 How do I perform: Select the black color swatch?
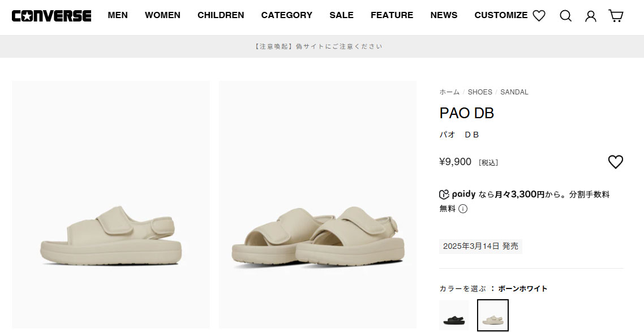tap(454, 315)
